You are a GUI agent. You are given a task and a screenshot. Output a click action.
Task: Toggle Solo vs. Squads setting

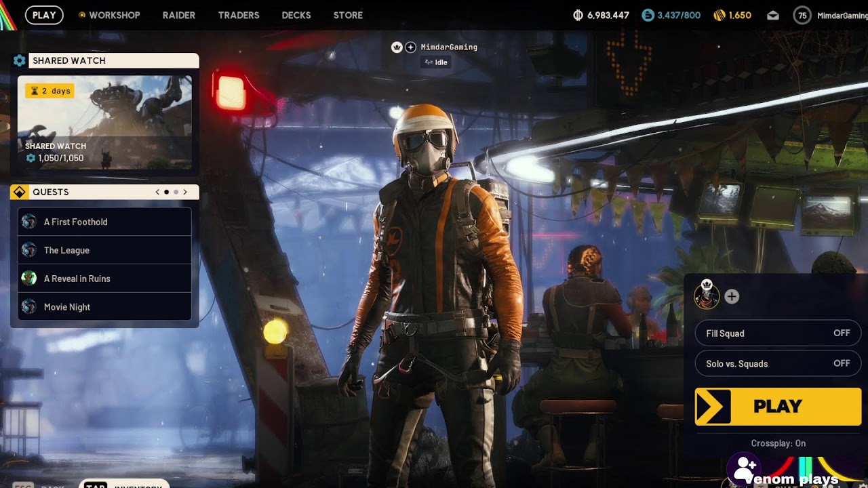(778, 364)
